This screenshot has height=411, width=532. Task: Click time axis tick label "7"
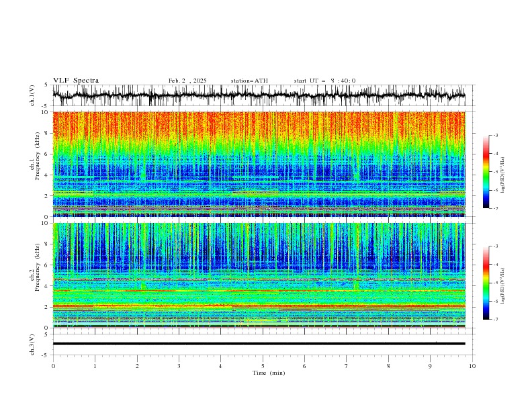[347, 366]
